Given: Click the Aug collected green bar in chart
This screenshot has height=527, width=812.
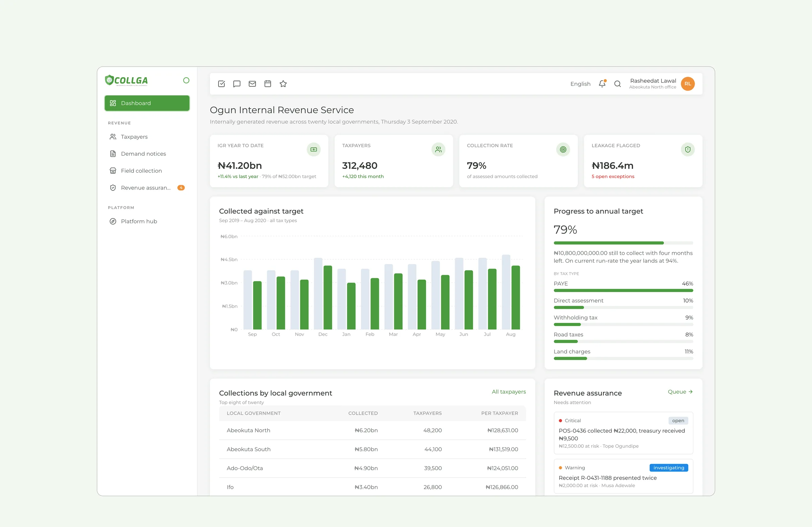Looking at the screenshot, I should pos(516,297).
